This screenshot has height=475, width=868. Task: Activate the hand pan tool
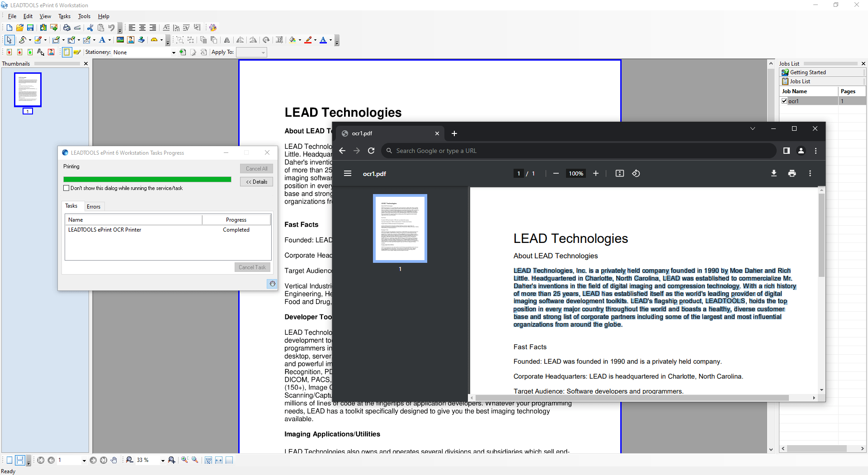tap(114, 460)
